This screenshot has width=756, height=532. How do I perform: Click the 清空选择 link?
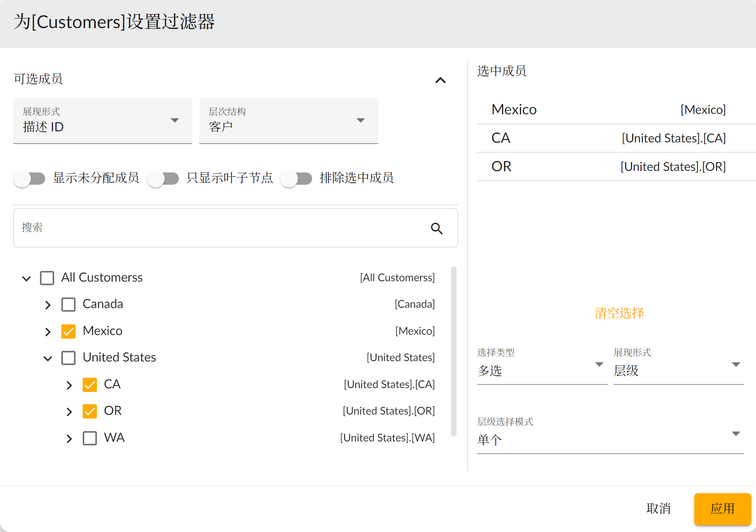619,313
